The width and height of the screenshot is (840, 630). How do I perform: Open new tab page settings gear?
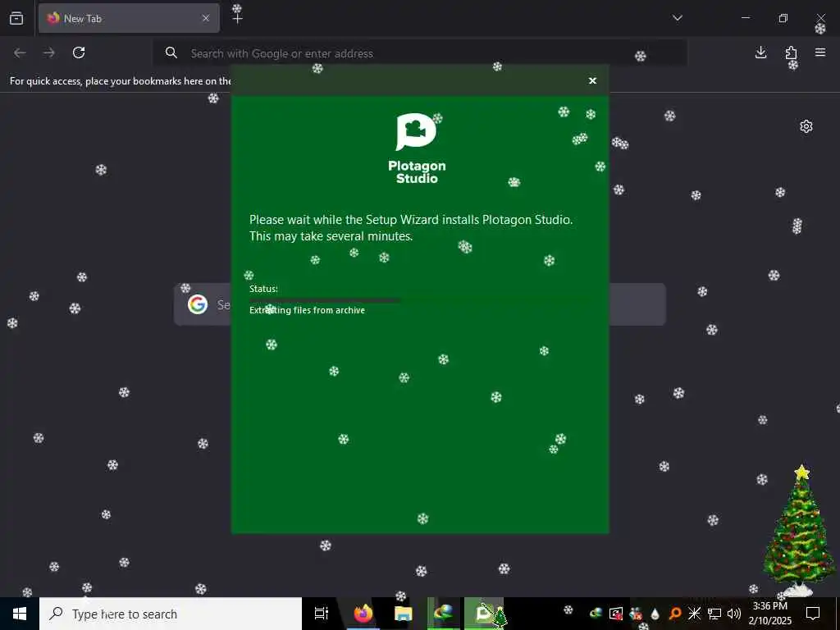tap(806, 126)
